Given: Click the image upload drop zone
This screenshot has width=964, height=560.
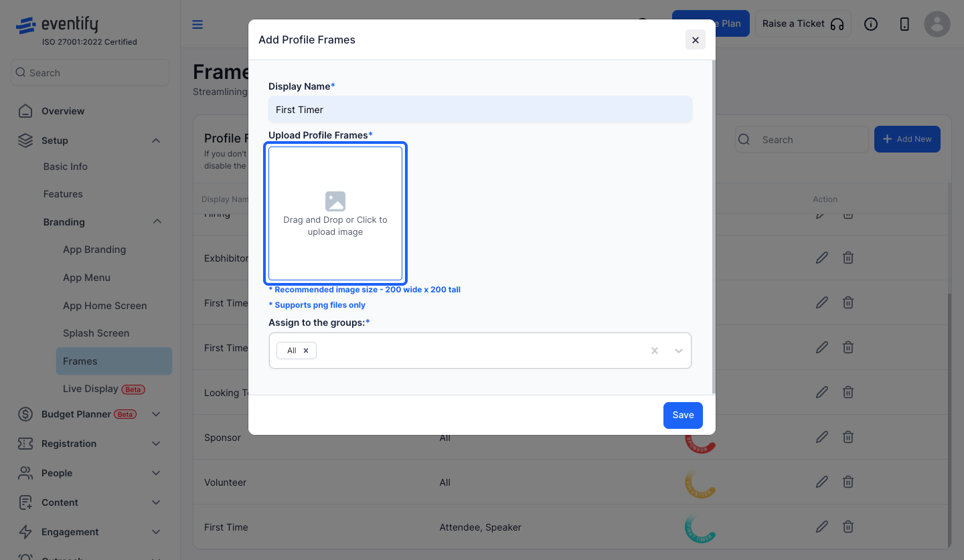Looking at the screenshot, I should coord(335,213).
